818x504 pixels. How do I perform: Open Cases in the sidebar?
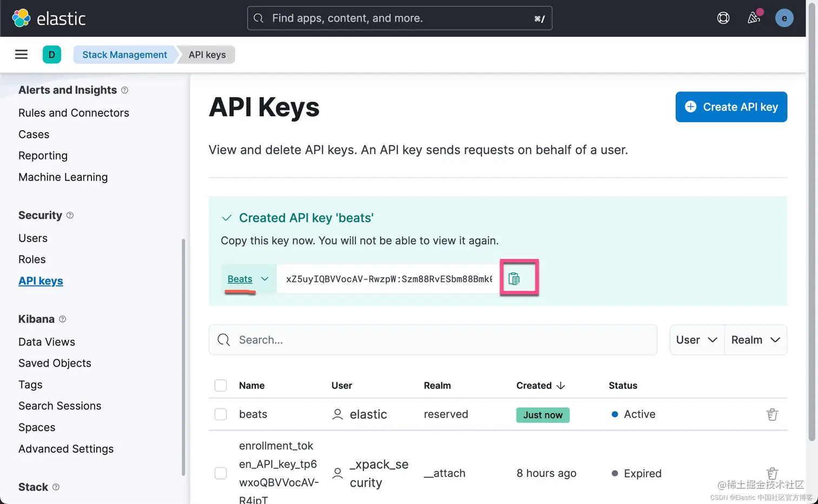(34, 134)
